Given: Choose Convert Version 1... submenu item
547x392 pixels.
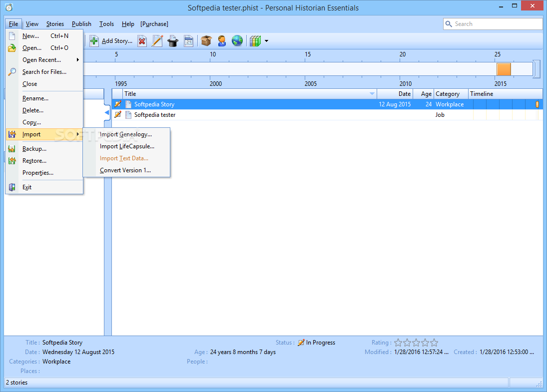Looking at the screenshot, I should coord(126,170).
